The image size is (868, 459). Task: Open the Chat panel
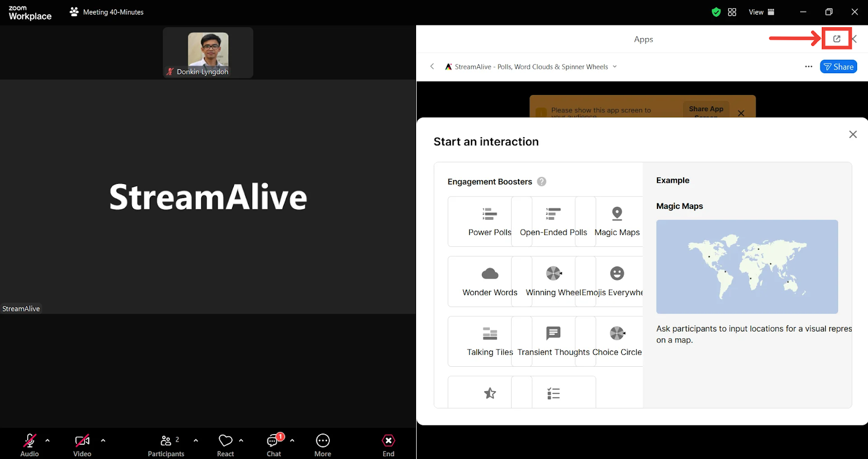274,445
